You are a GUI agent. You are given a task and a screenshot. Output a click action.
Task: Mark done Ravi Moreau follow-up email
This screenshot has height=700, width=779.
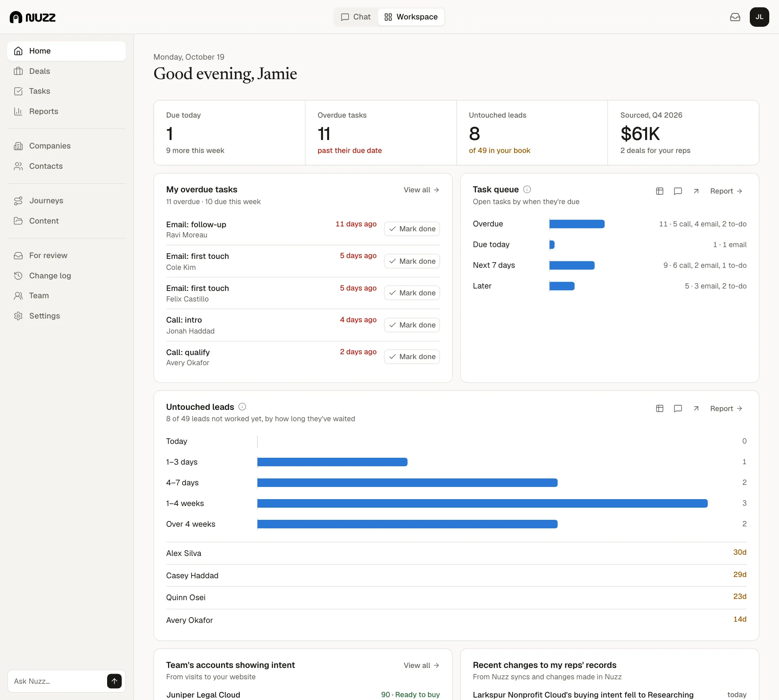(x=412, y=229)
